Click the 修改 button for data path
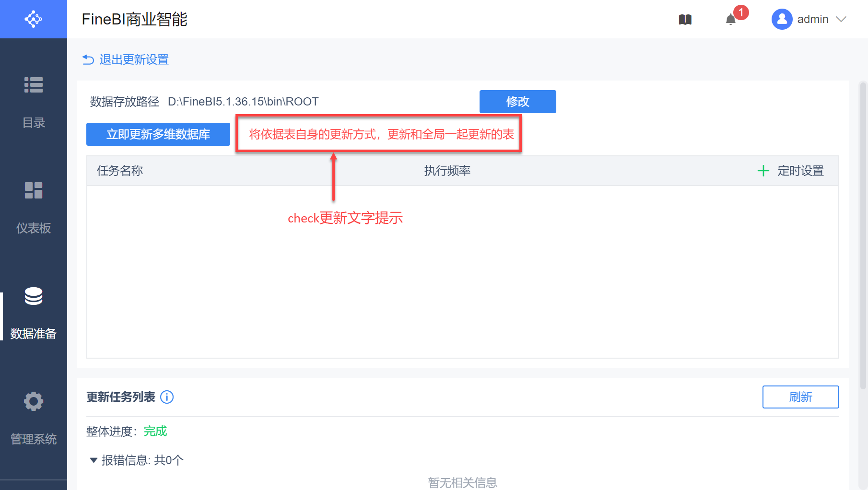The width and height of the screenshot is (868, 490). tap(518, 102)
